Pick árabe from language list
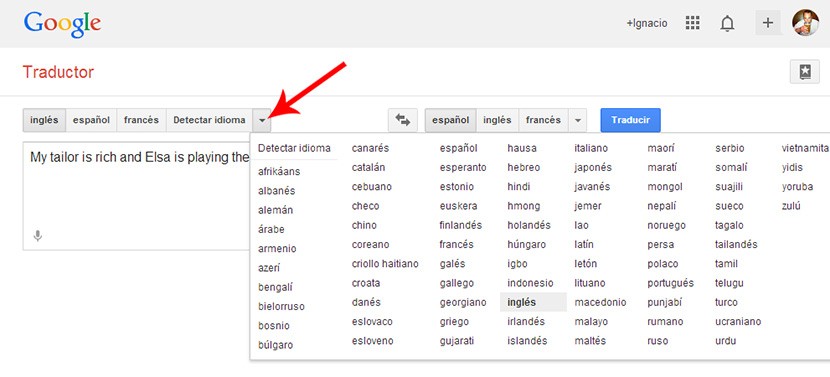The height and width of the screenshot is (377, 830). (x=271, y=229)
